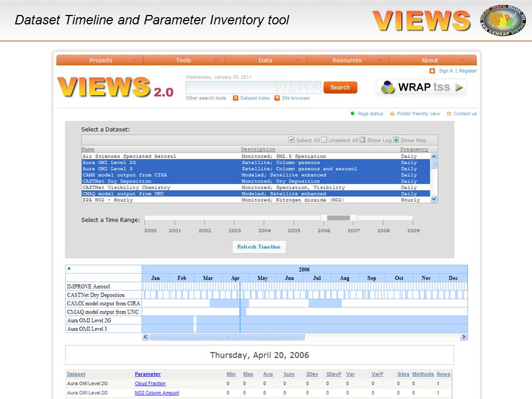Click the Show Map icon

tap(396, 140)
